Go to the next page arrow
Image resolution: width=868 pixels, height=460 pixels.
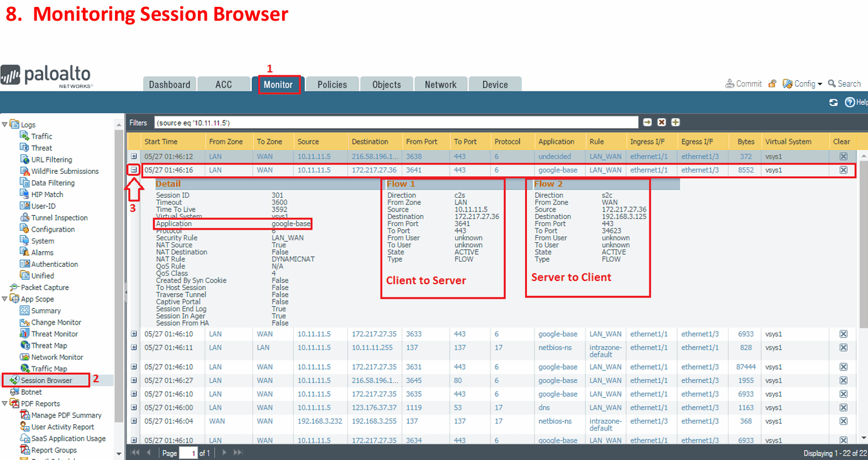tap(224, 452)
